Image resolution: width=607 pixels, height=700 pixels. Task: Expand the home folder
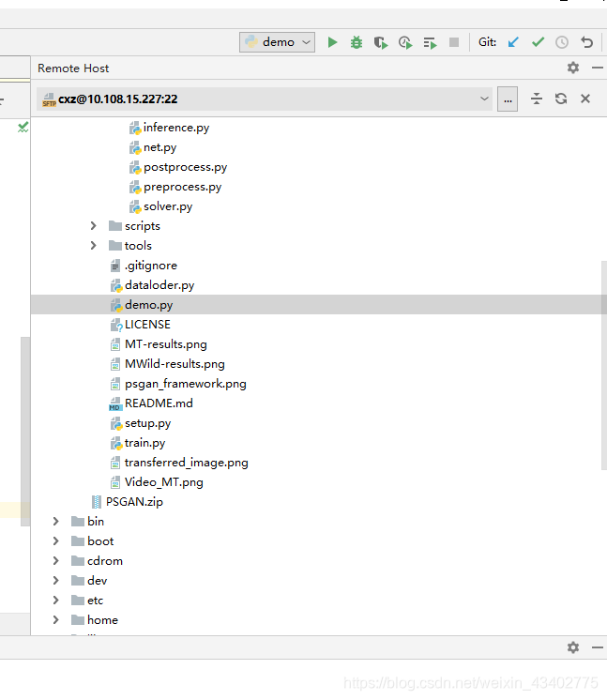(x=55, y=619)
